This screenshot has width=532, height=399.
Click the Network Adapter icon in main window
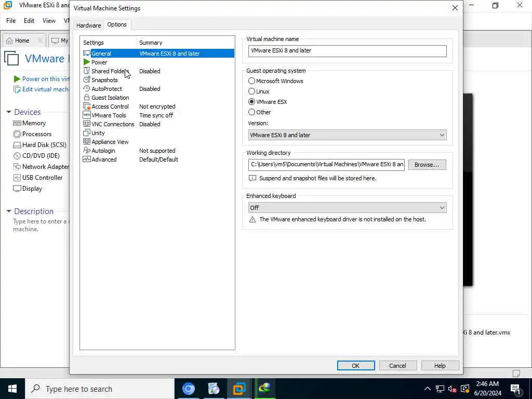(x=17, y=167)
